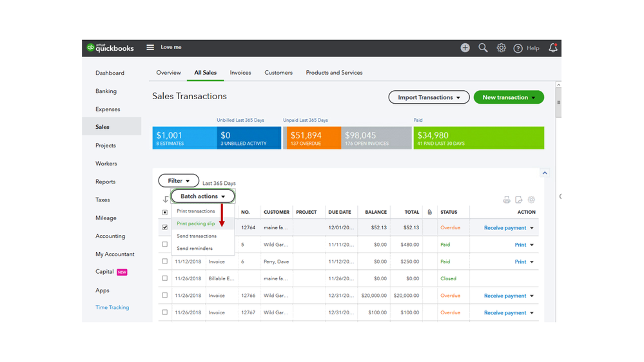Click the page vertical scrollbar
644x362 pixels.
(x=558, y=102)
